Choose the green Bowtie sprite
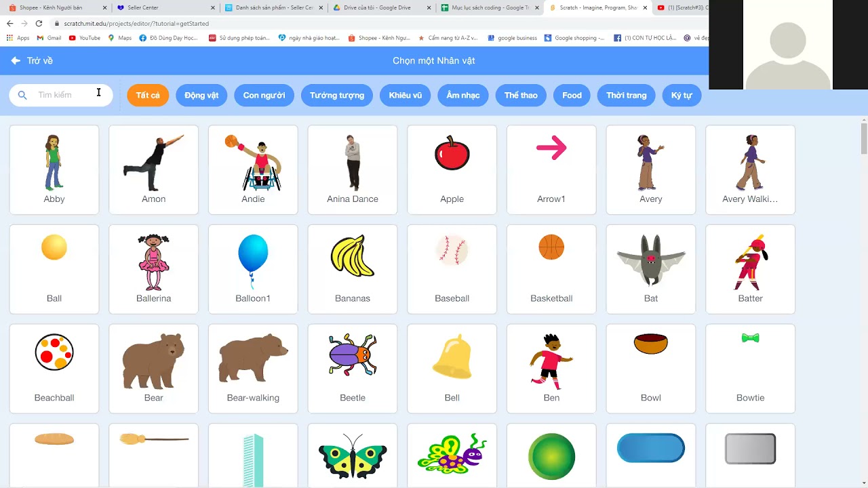 tap(751, 369)
